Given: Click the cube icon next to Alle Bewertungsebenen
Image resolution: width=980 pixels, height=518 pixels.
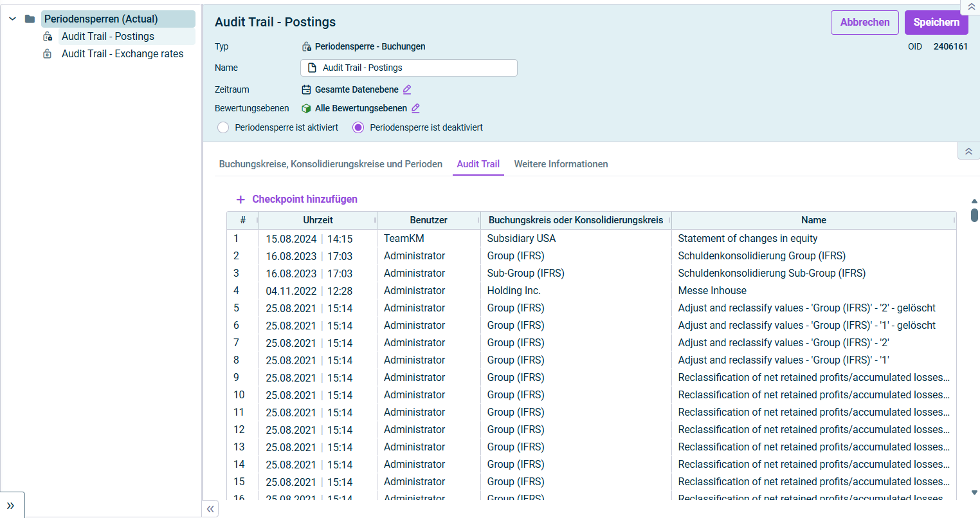Looking at the screenshot, I should coord(306,108).
